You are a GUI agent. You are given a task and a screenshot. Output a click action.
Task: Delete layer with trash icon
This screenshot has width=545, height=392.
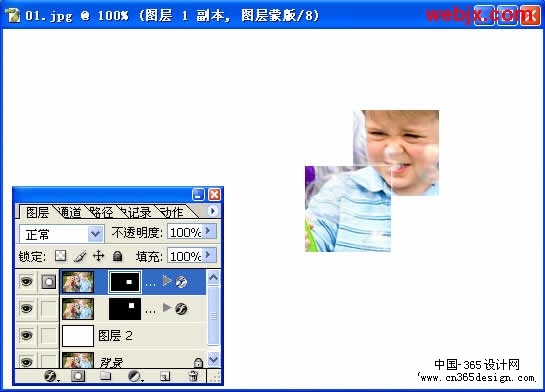click(194, 376)
